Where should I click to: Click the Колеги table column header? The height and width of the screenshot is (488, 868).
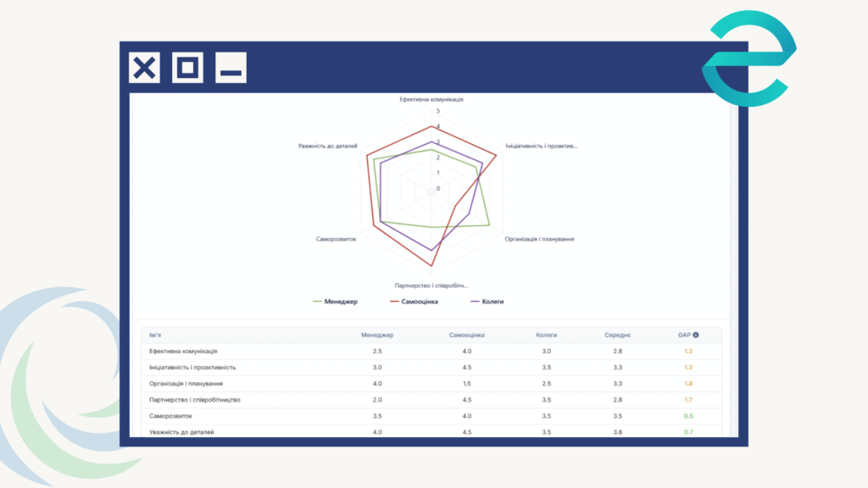pos(547,335)
